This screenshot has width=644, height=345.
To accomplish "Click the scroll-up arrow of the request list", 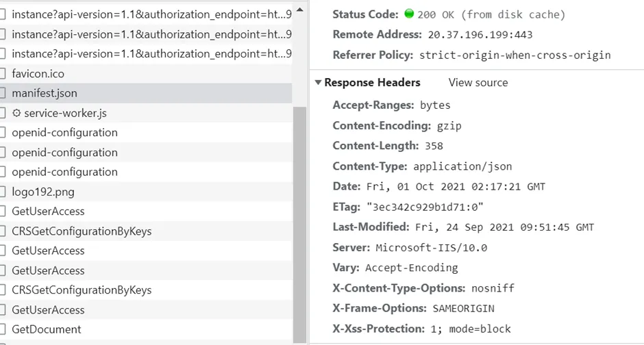I will (300, 10).
